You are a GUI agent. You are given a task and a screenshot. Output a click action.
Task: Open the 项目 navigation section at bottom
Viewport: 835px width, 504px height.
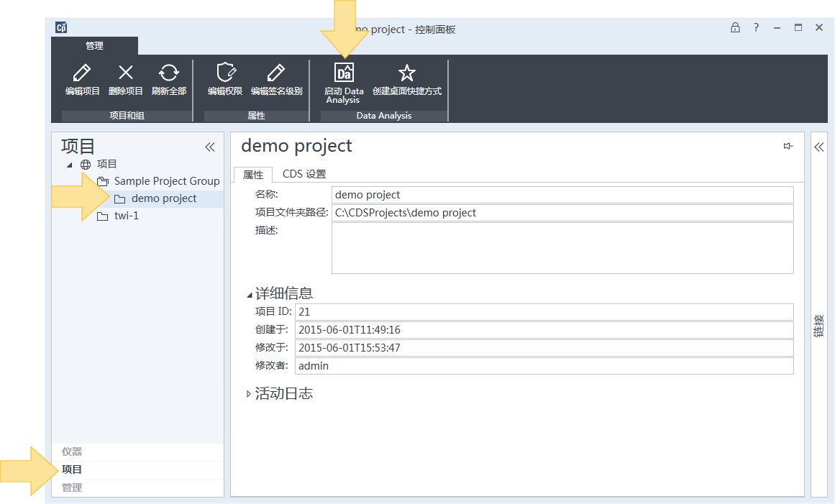[x=137, y=470]
